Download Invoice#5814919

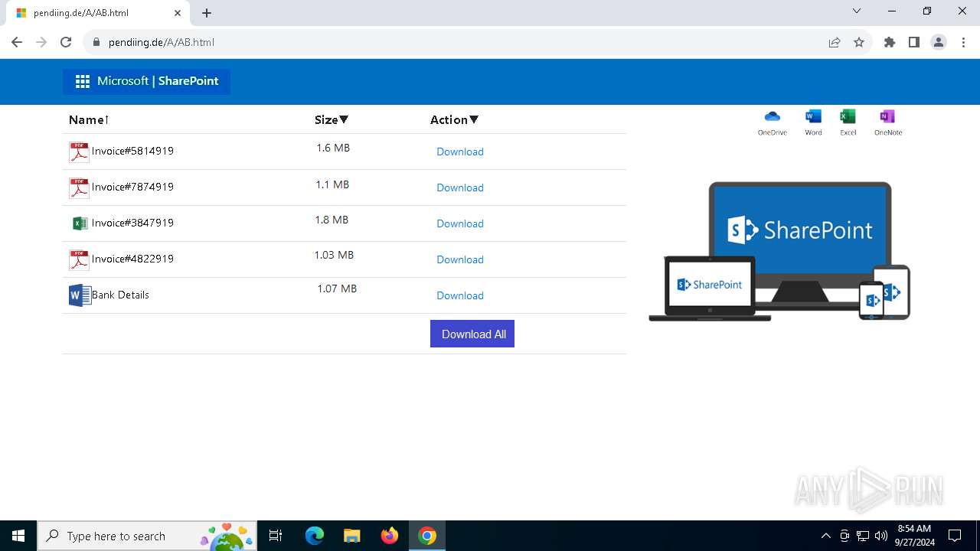[x=460, y=152]
